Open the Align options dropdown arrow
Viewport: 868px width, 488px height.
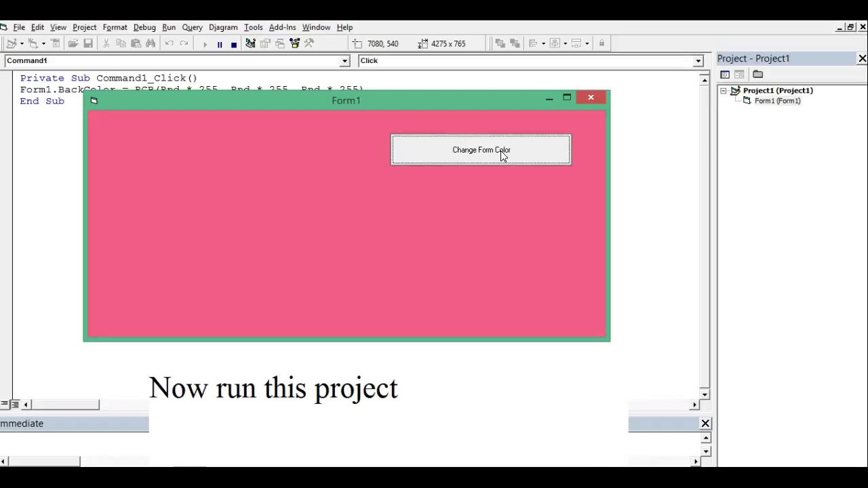pyautogui.click(x=543, y=44)
